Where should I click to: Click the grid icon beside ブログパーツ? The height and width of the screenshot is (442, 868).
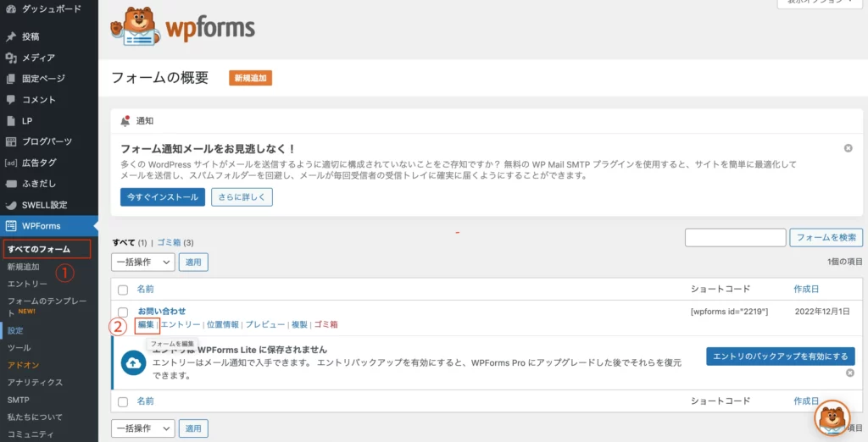(x=10, y=141)
